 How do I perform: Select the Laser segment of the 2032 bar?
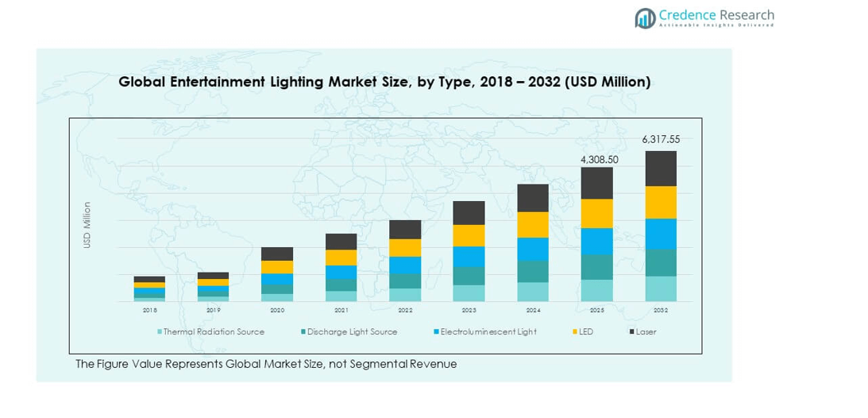pos(660,168)
